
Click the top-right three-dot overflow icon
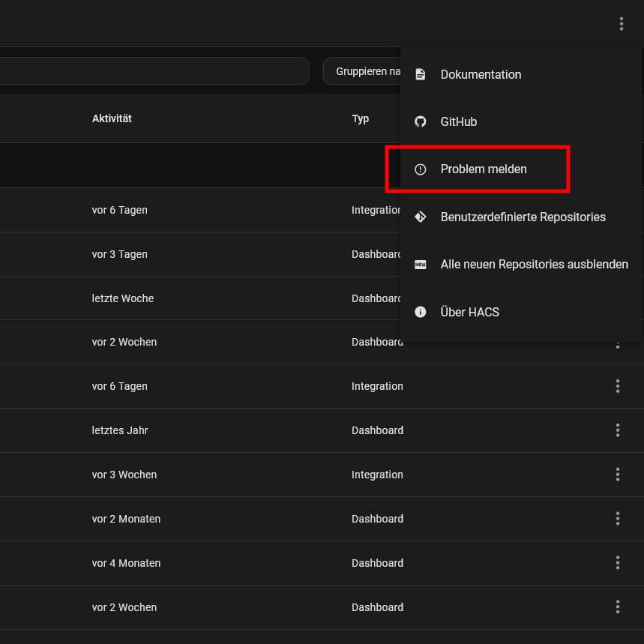tap(621, 24)
